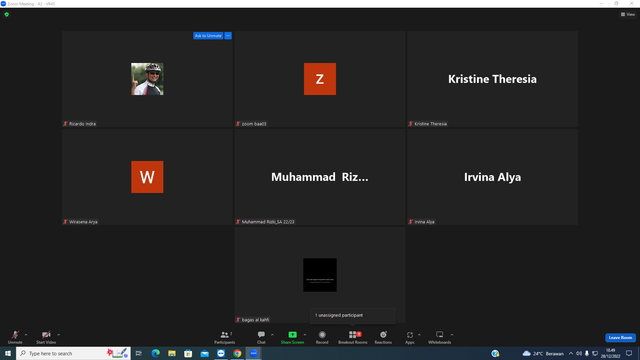This screenshot has height=360, width=640.
Task: Expand video options arrow beside Start Video
Action: (x=58, y=335)
